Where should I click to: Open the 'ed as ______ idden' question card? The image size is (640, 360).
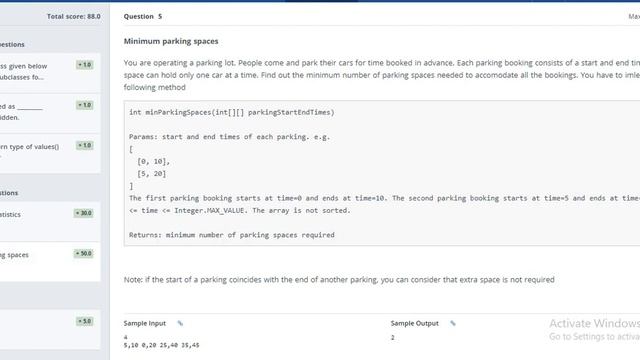pyautogui.click(x=50, y=113)
